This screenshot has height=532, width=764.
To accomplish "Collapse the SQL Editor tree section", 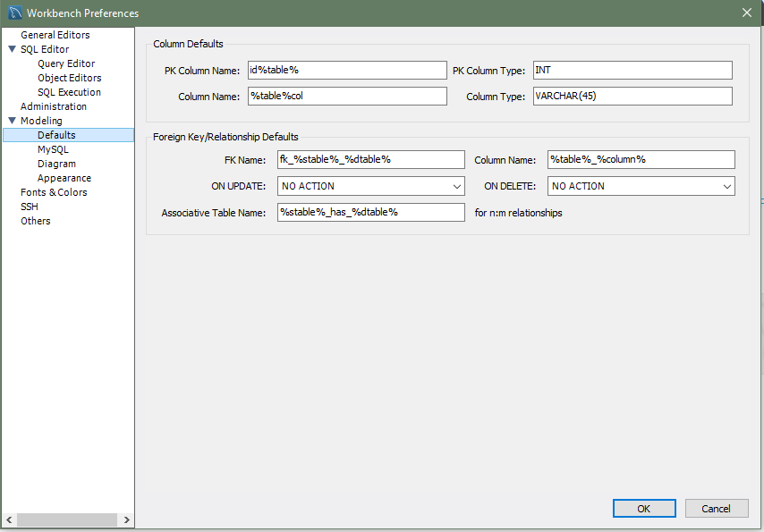I will tap(12, 49).
